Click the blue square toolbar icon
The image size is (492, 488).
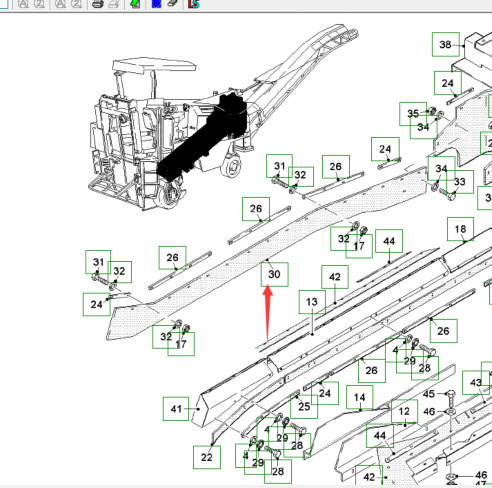[156, 4]
